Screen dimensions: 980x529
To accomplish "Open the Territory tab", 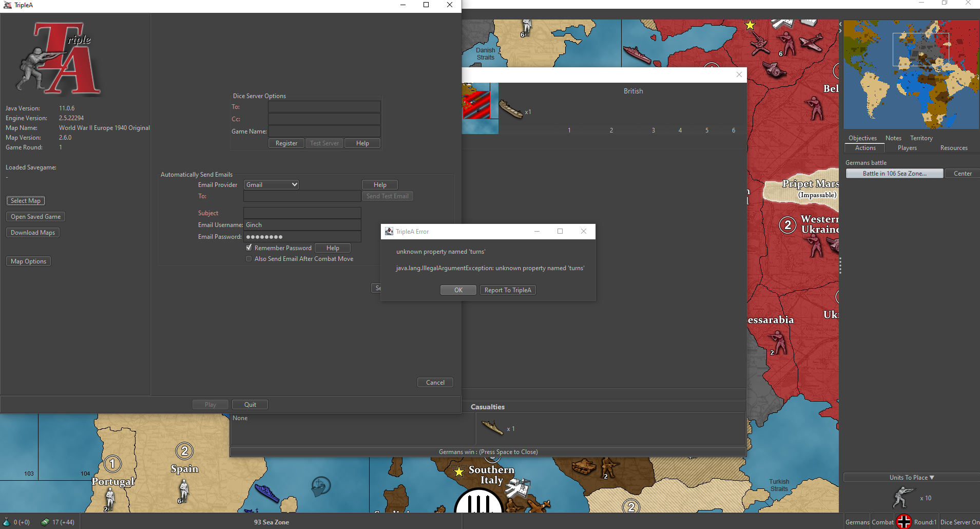I will (x=921, y=138).
